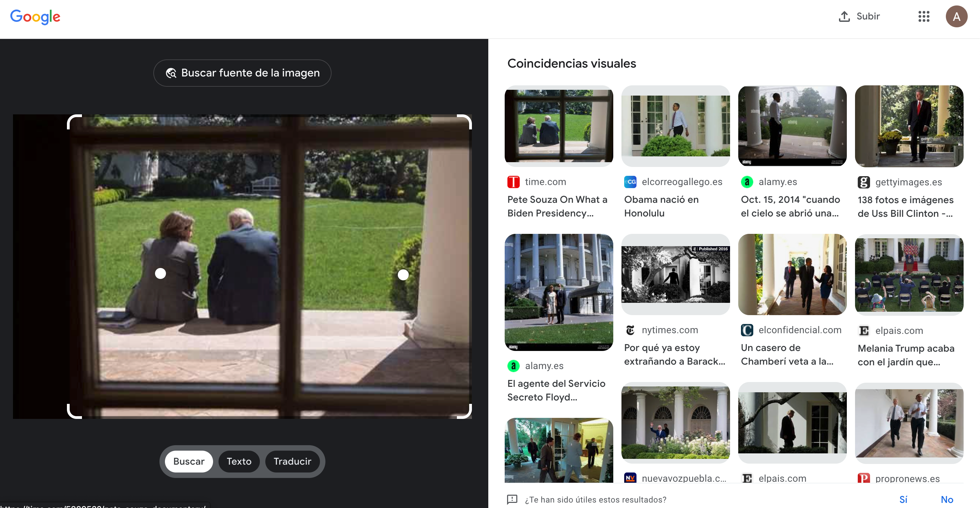
Task: Answer Sí to feedback question
Action: pyautogui.click(x=903, y=499)
